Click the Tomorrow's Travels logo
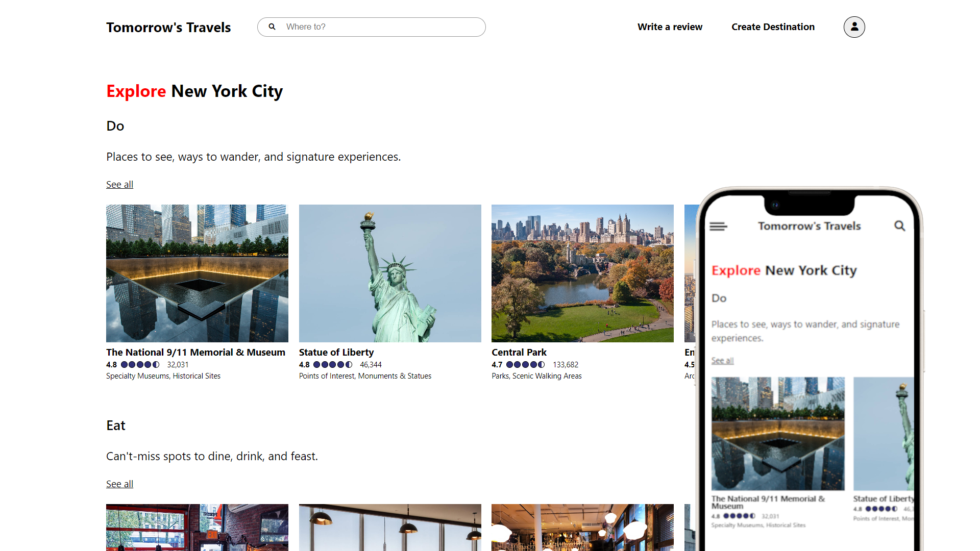 click(x=168, y=27)
